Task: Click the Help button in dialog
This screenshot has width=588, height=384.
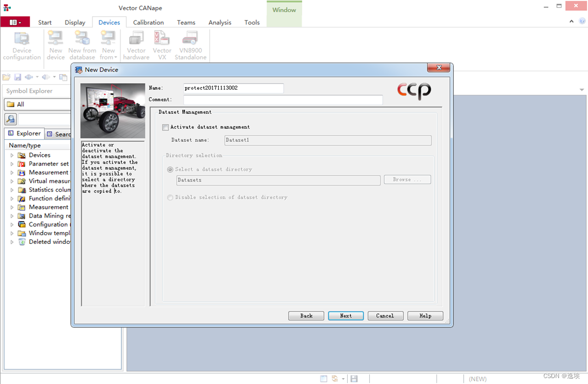Action: [x=425, y=316]
